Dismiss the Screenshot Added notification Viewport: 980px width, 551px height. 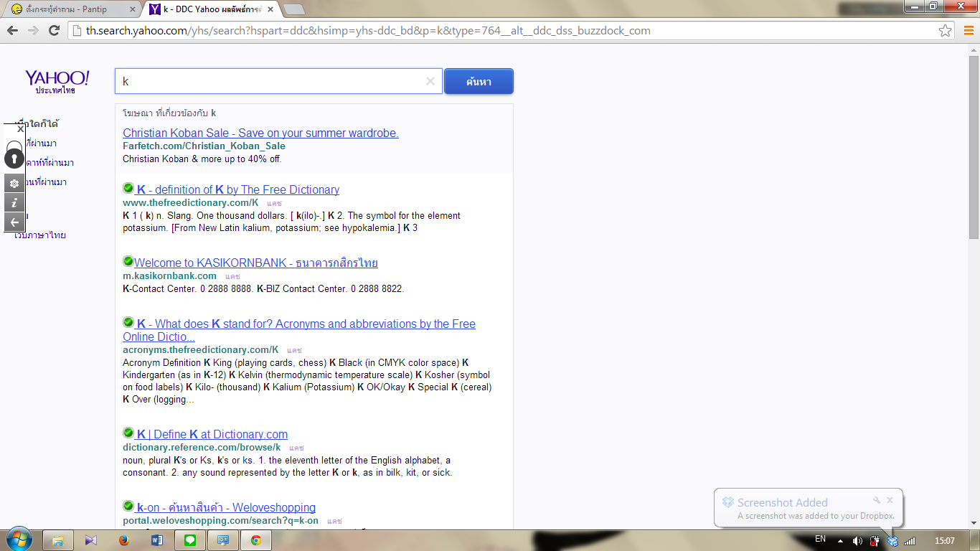pyautogui.click(x=890, y=500)
